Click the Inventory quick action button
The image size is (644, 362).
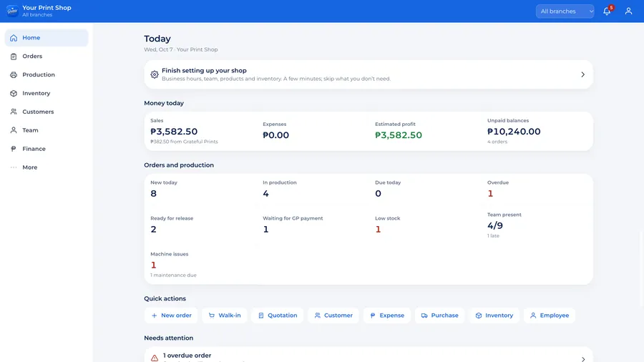(494, 315)
